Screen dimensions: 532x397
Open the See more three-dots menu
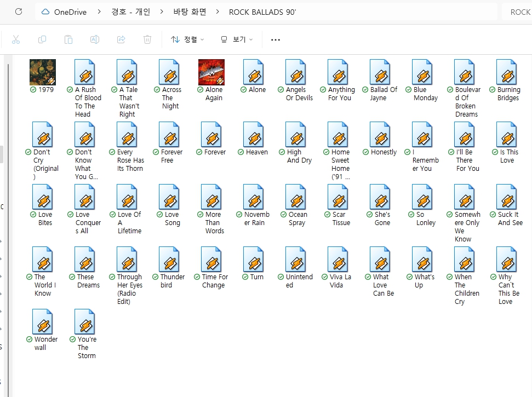[x=276, y=39]
